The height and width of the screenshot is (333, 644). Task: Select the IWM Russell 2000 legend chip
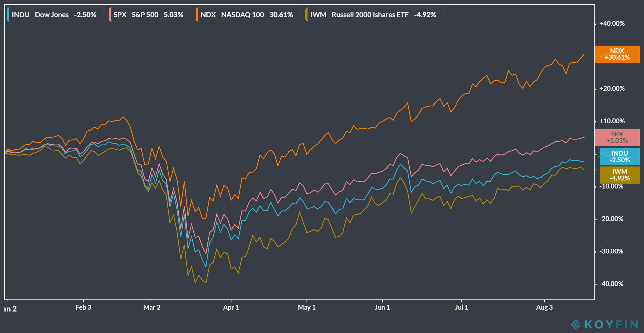pos(374,15)
